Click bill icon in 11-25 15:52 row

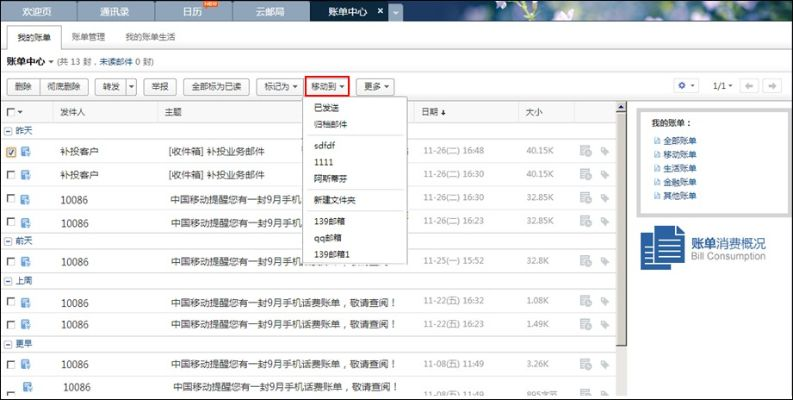[x=25, y=261]
